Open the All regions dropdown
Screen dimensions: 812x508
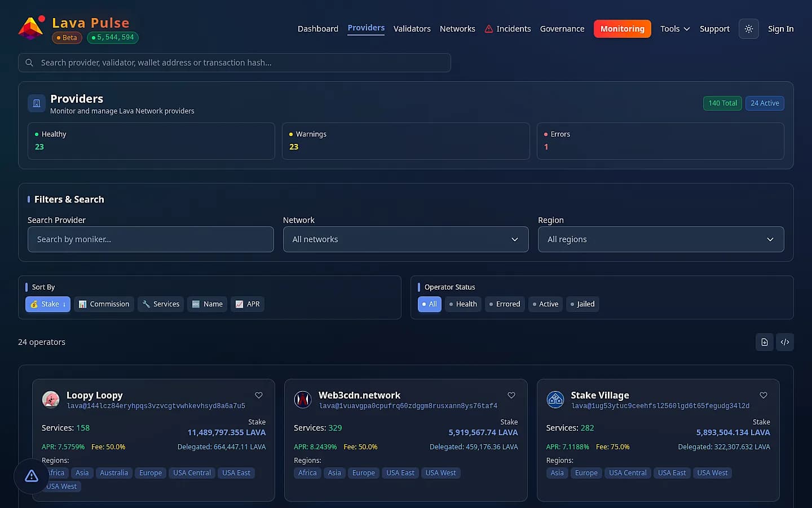point(661,239)
